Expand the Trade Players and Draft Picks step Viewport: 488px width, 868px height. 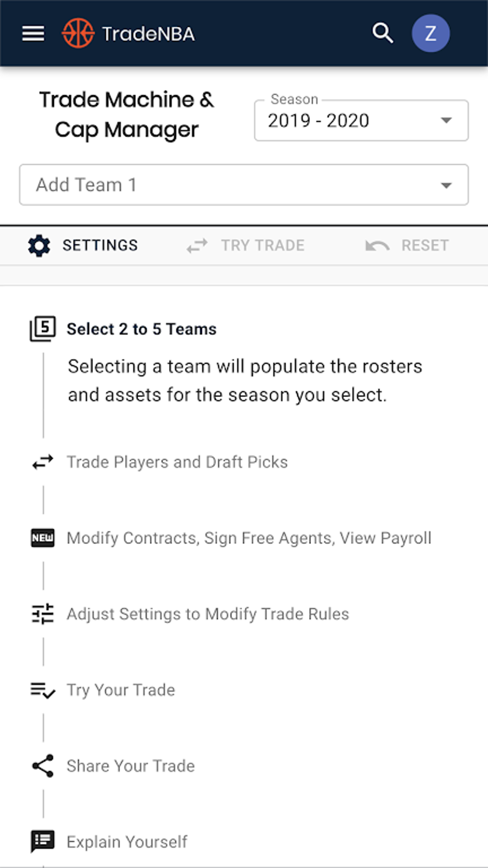(x=177, y=462)
